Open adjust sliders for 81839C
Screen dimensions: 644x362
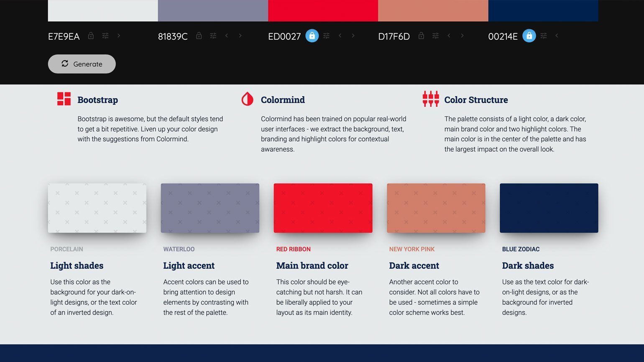pos(213,36)
